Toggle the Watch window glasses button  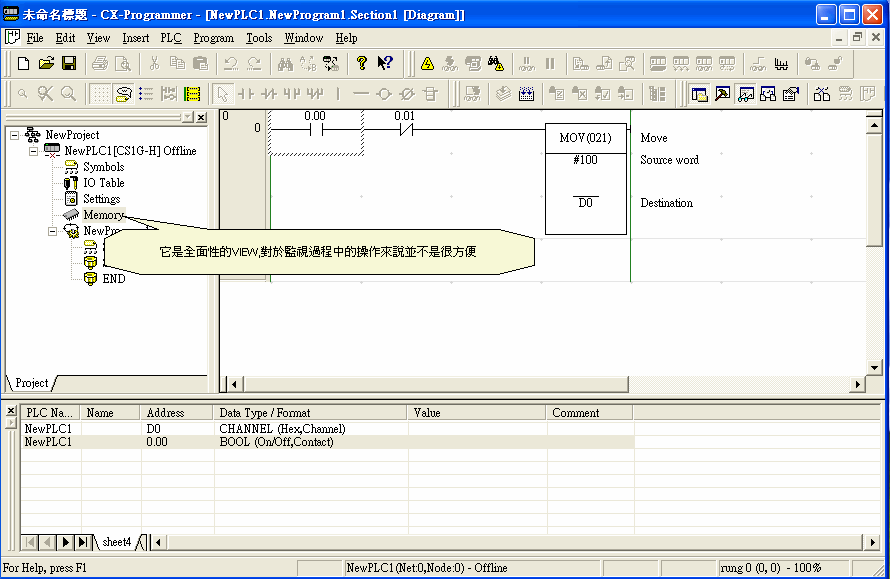click(x=745, y=94)
